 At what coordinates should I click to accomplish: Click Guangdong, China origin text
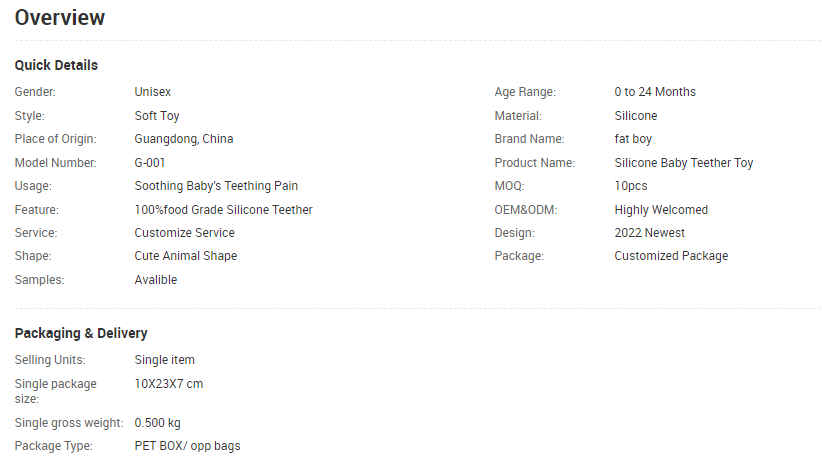(x=184, y=139)
